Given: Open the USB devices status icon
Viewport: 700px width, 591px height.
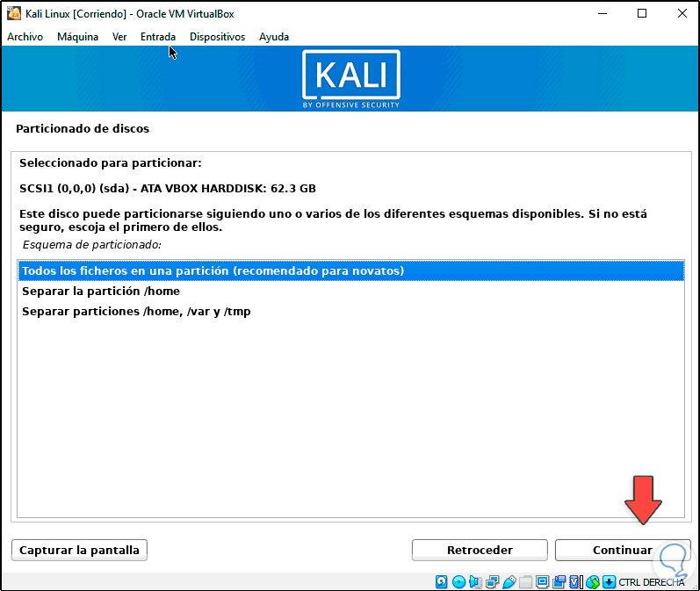Looking at the screenshot, I should (509, 581).
